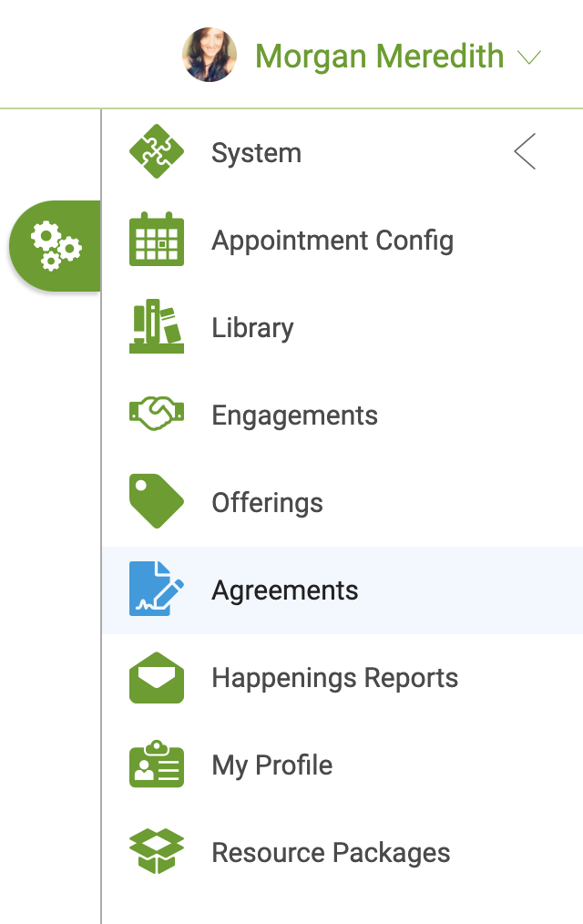Click the My Profile ID badge icon
583x924 pixels.
pyautogui.click(x=156, y=764)
